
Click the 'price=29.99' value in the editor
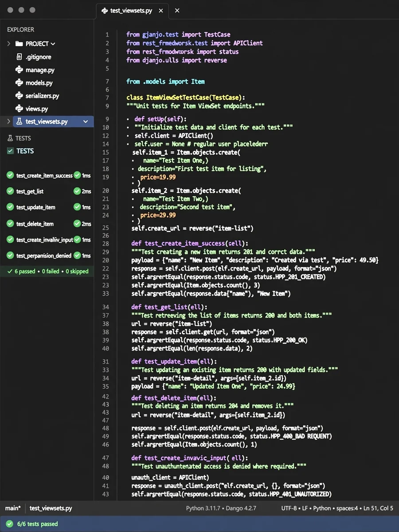click(x=158, y=215)
